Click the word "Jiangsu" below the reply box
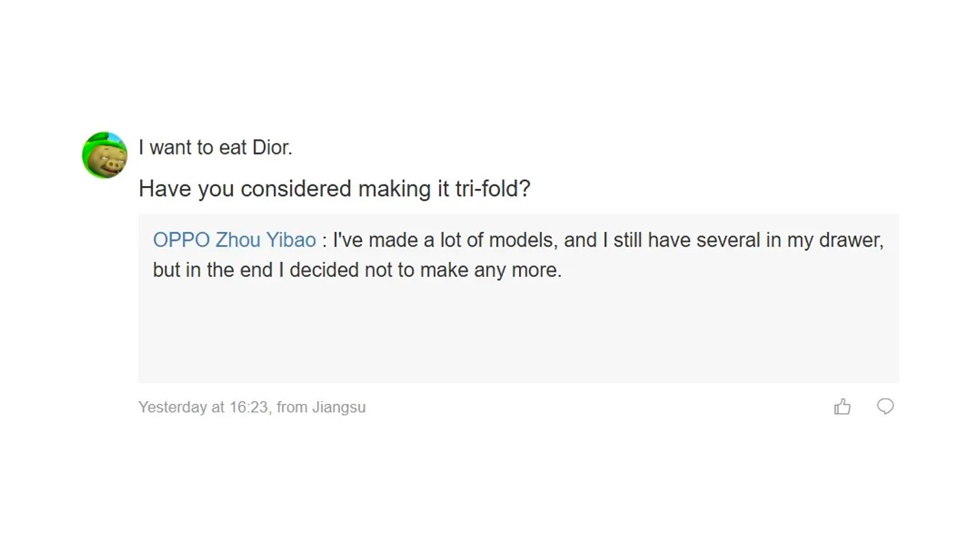The image size is (980, 551). (338, 407)
